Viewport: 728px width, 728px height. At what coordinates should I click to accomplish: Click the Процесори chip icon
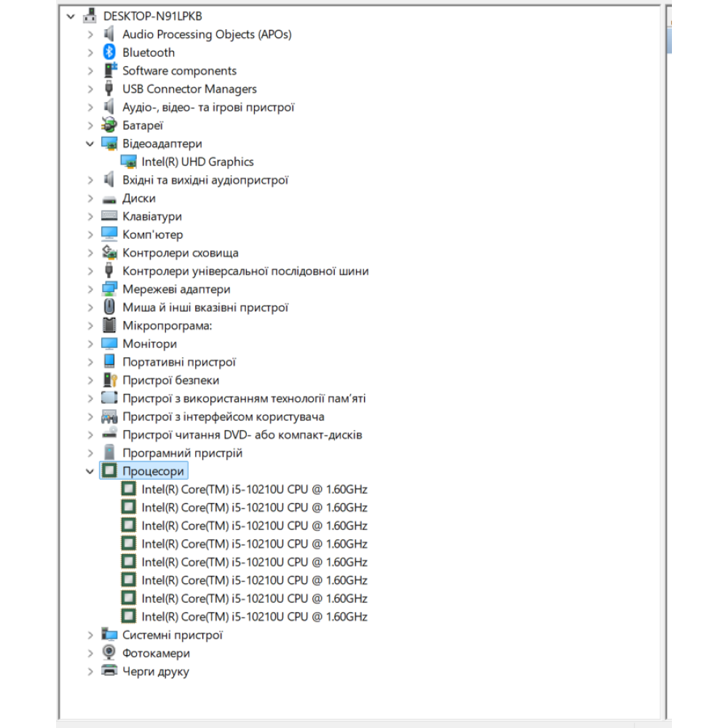(109, 471)
